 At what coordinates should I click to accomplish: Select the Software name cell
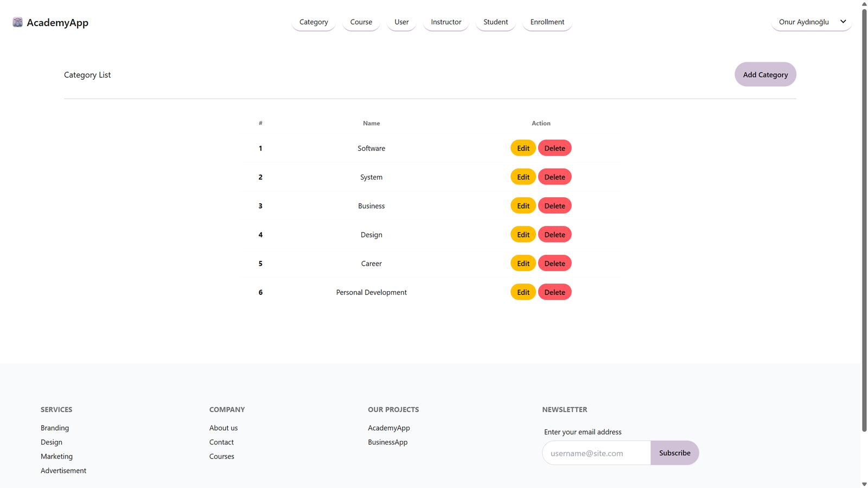(x=371, y=148)
